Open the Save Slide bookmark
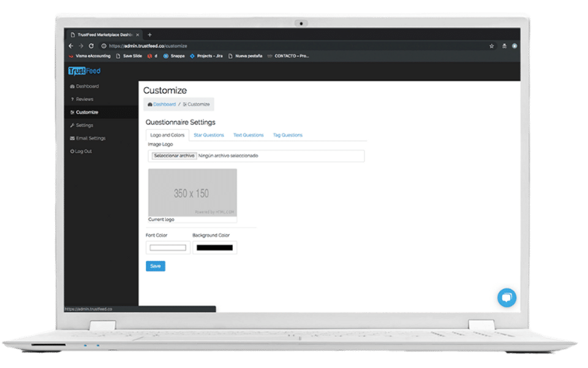Viewport: 588px width, 368px height. [x=129, y=56]
